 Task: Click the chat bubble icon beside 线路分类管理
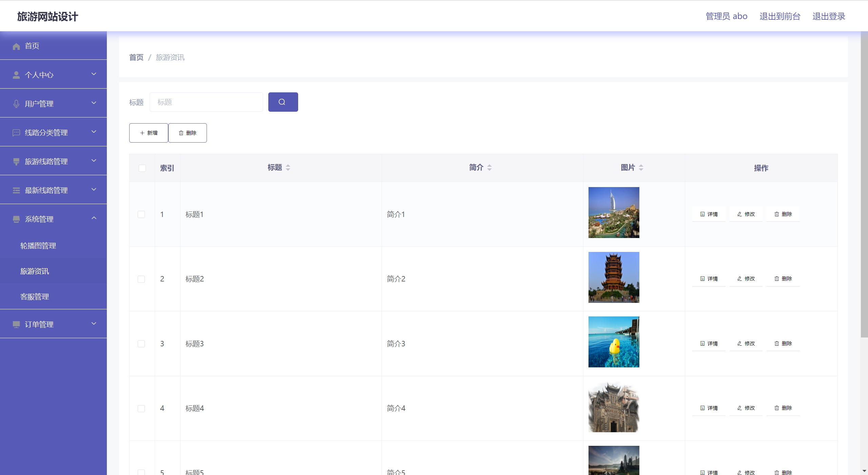tap(16, 133)
